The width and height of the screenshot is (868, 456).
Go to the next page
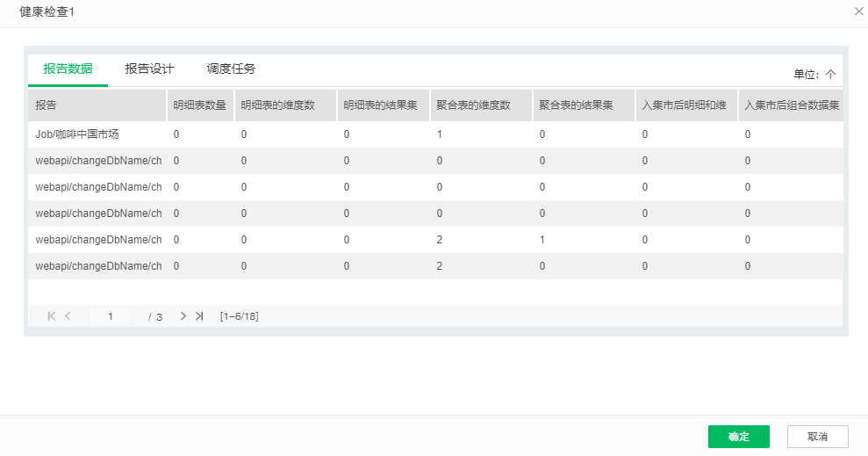[x=183, y=315]
